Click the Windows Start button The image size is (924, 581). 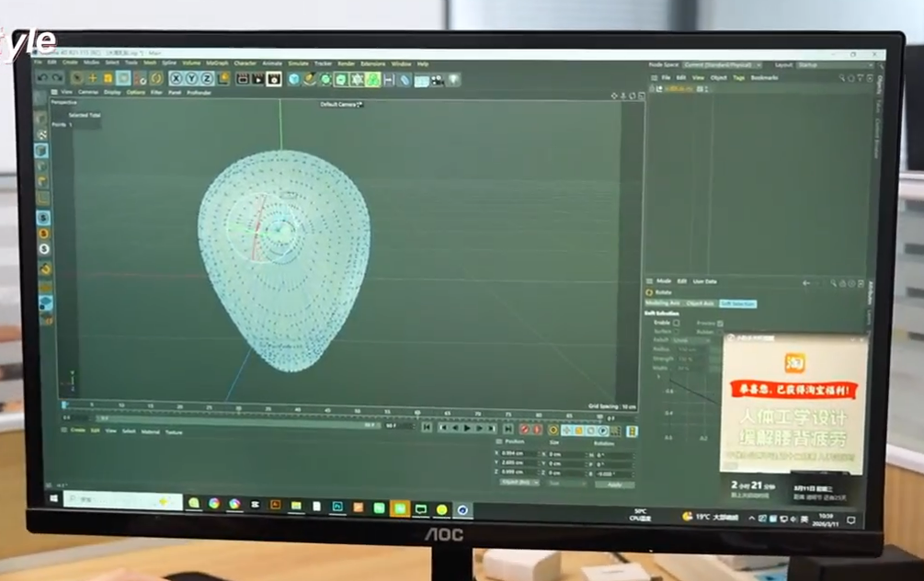[53, 499]
